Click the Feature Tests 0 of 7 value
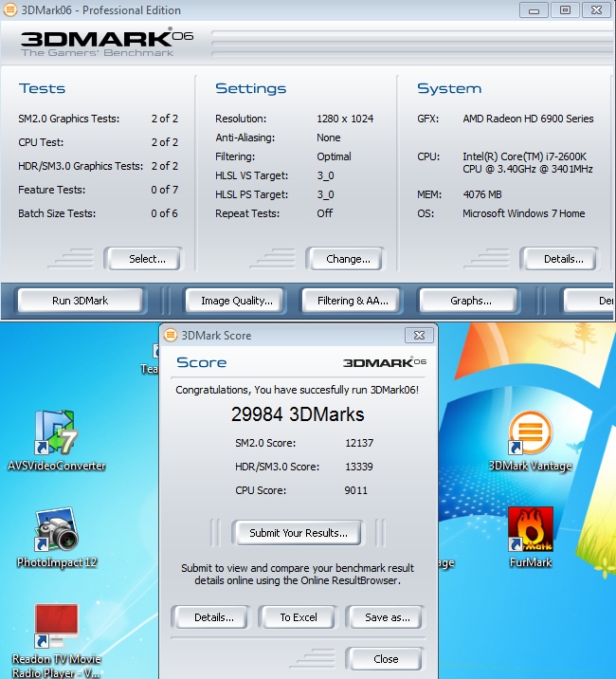616x679 pixels. 165,190
